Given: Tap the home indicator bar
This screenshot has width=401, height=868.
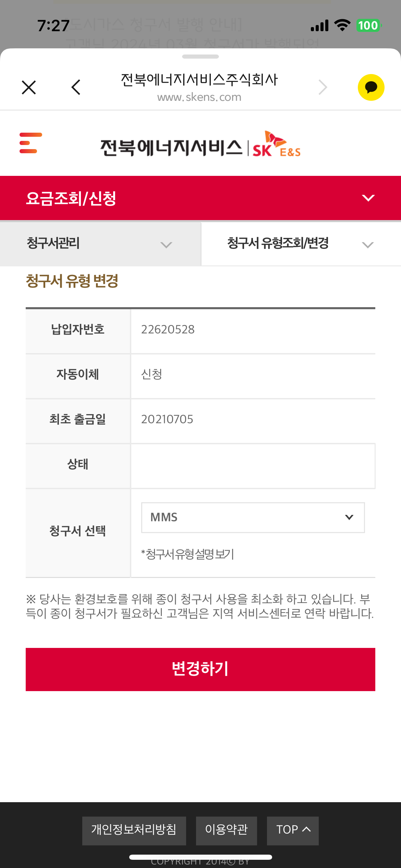Looking at the screenshot, I should click(200, 857).
